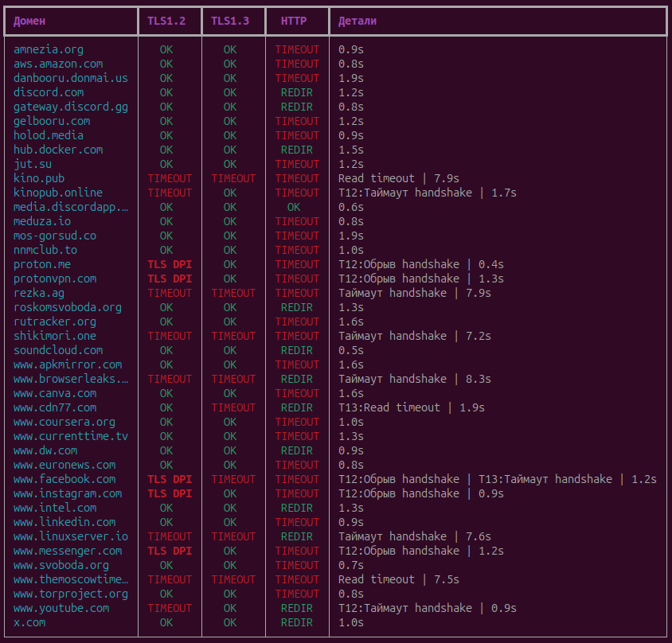Click the TLS DPI status for www.facebook.com
The height and width of the screenshot is (643, 672).
coord(170,479)
